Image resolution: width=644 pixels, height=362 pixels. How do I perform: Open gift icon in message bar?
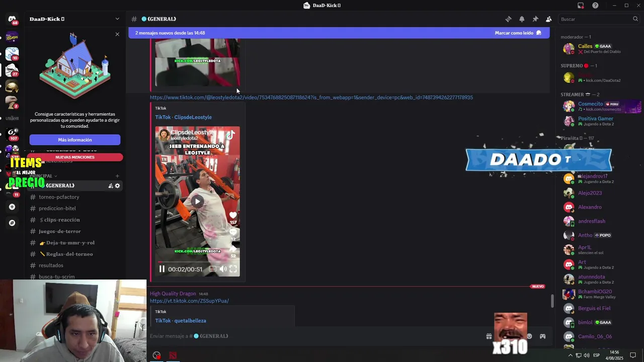[x=489, y=336]
